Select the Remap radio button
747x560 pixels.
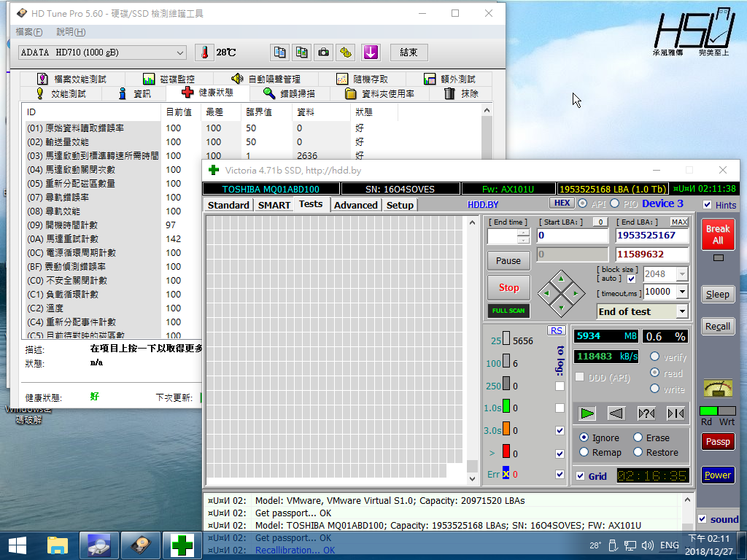[584, 452]
